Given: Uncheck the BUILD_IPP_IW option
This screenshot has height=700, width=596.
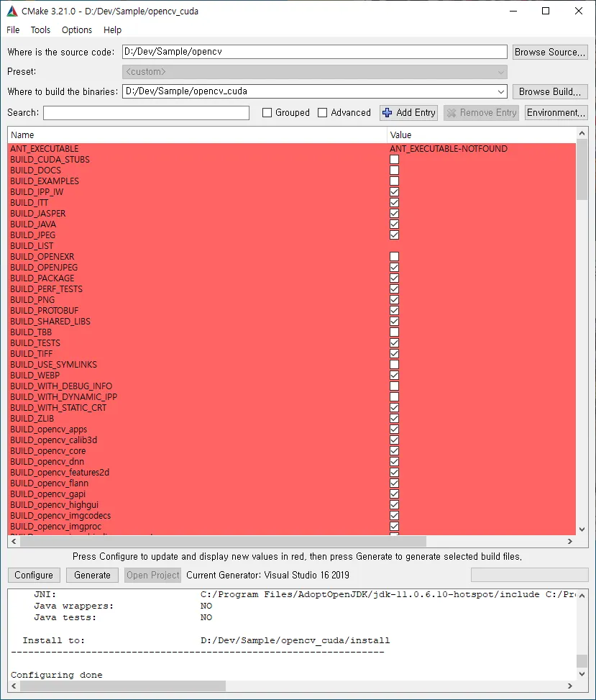Looking at the screenshot, I should (x=395, y=192).
